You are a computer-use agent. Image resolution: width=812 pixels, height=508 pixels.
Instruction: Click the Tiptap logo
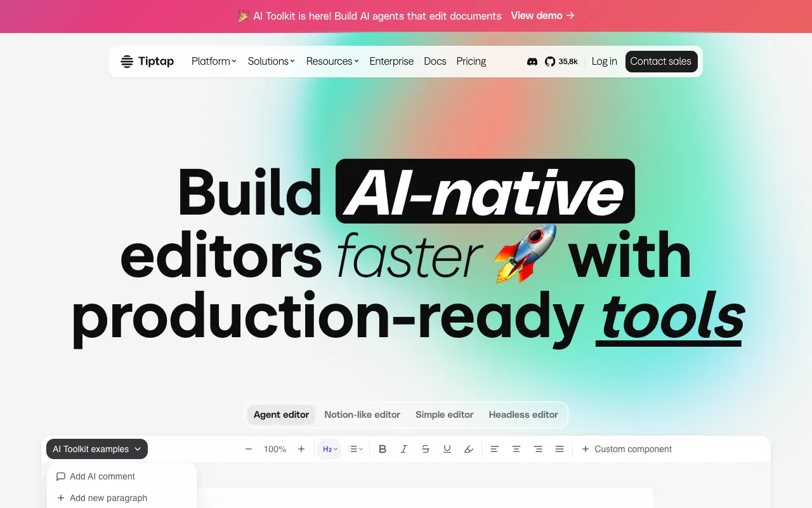point(147,61)
